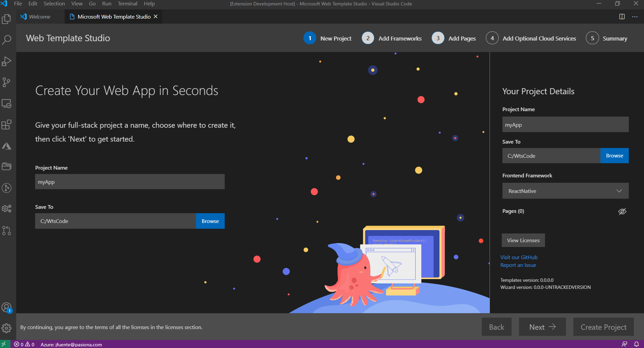Open the Azure view icon
This screenshot has height=348, width=644.
click(x=6, y=146)
